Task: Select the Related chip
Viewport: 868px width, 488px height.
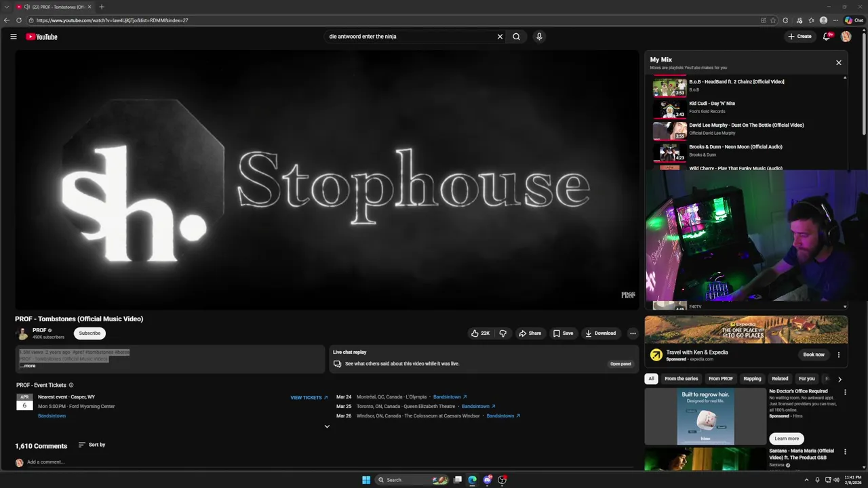Action: [780, 379]
